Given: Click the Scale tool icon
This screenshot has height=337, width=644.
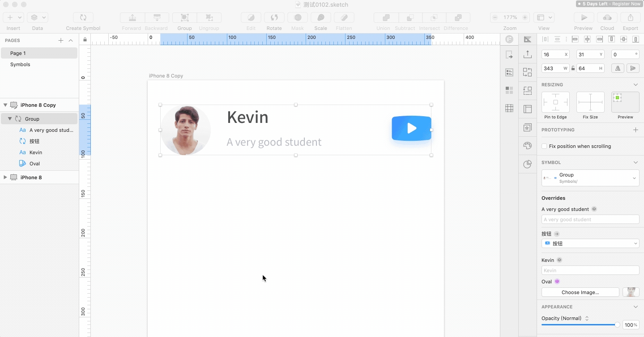Looking at the screenshot, I should [321, 17].
